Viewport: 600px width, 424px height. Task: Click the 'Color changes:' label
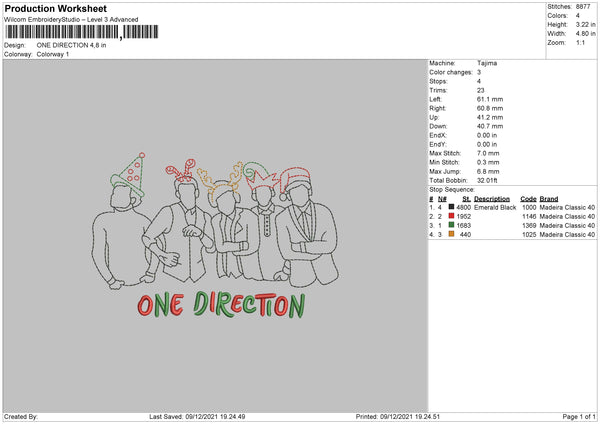tap(451, 72)
